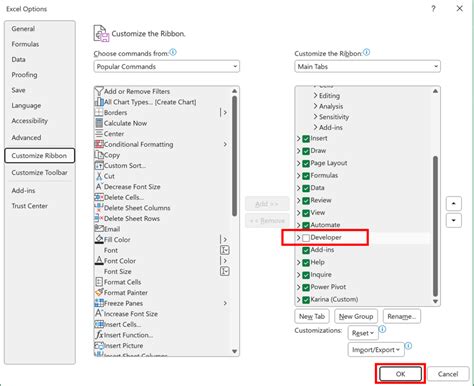This screenshot has width=474, height=386.
Task: Switch to the Accessibility category
Action: tap(30, 121)
